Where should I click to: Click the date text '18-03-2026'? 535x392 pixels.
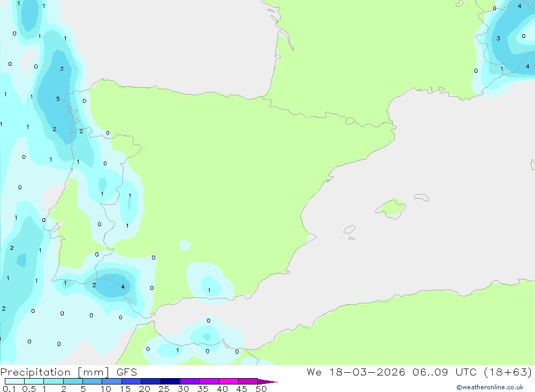(367, 372)
